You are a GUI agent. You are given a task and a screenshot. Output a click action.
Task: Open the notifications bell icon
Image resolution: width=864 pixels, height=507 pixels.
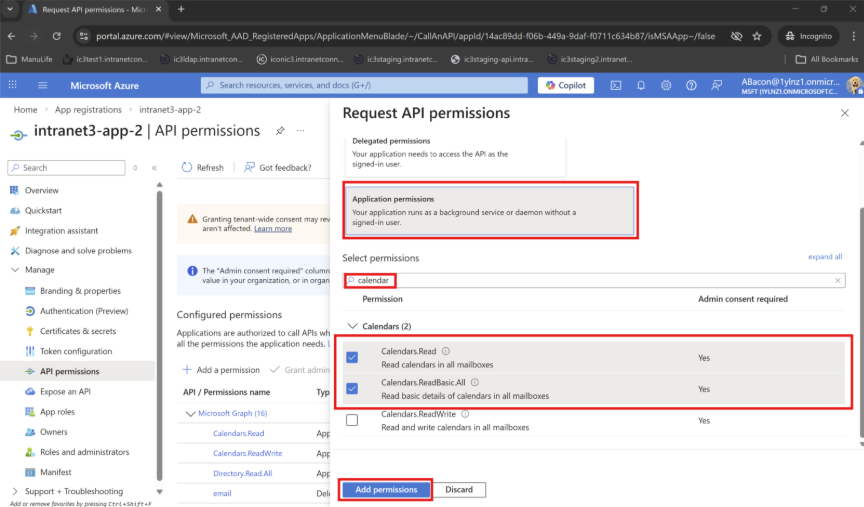pos(641,85)
